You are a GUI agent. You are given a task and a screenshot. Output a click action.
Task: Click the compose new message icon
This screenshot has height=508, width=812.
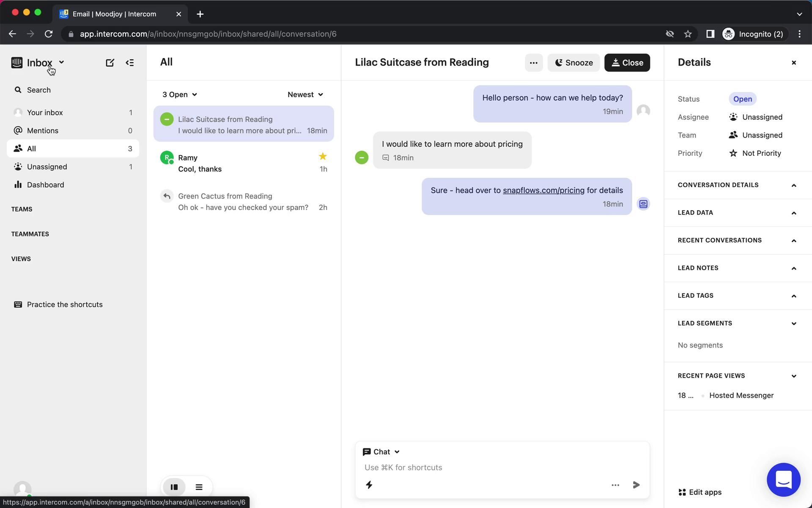[x=110, y=63]
